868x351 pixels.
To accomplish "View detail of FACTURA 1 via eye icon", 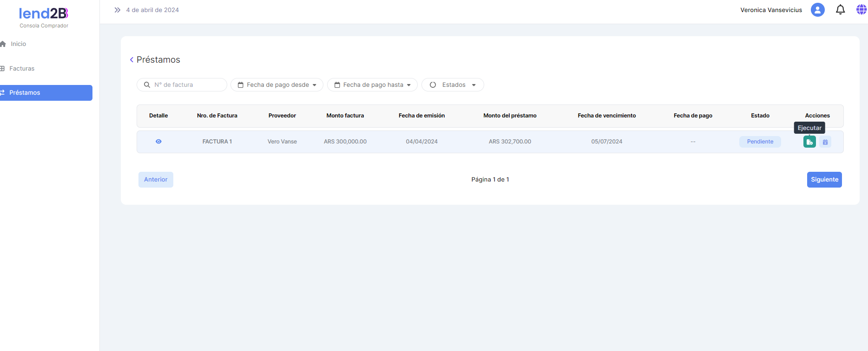I will coord(158,142).
